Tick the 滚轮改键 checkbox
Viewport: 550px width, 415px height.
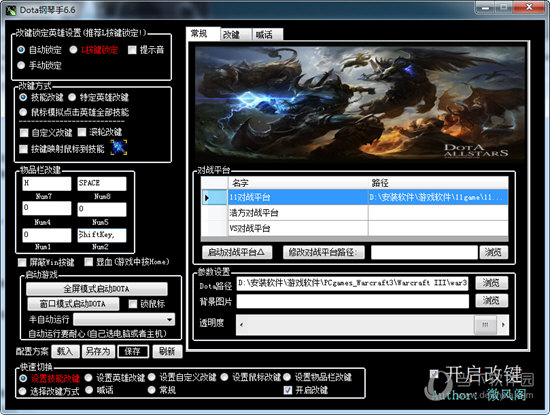[82, 132]
